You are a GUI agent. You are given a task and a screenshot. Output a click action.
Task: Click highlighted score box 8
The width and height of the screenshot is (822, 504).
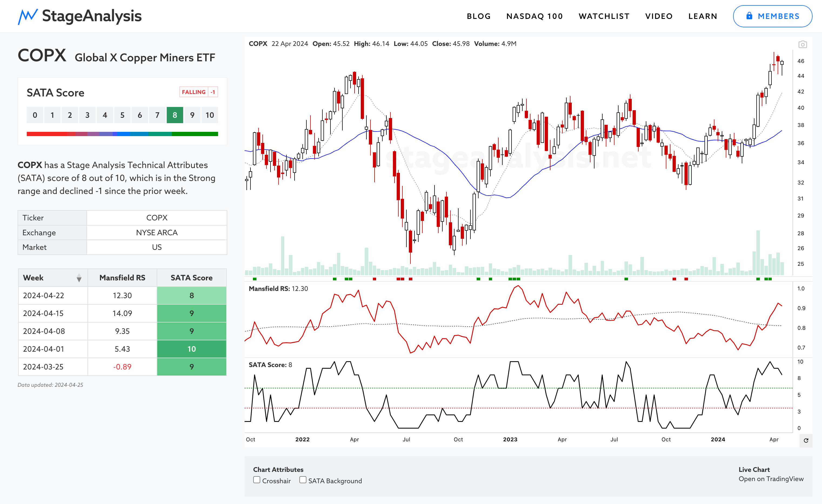[x=175, y=115]
